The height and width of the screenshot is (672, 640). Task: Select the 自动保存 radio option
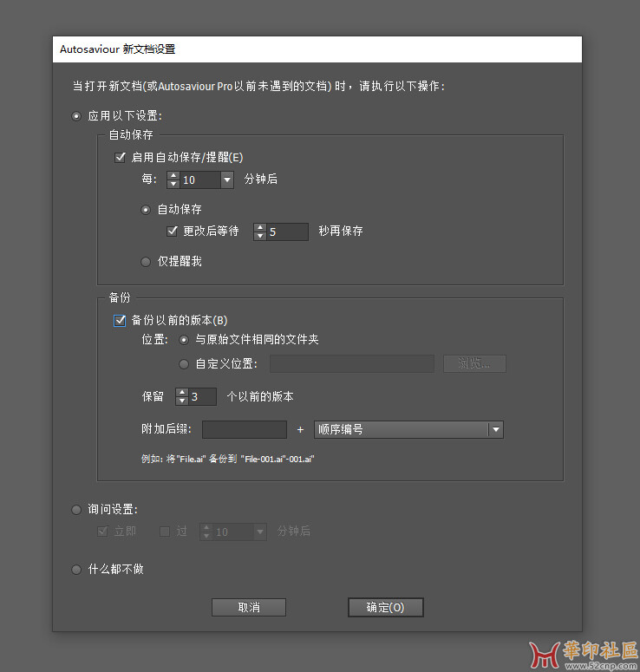(146, 210)
